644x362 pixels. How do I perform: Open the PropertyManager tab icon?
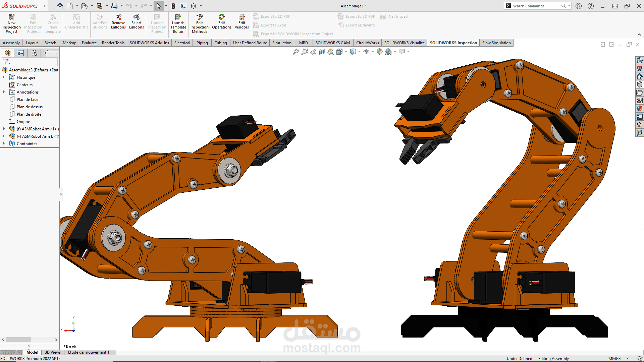click(21, 53)
